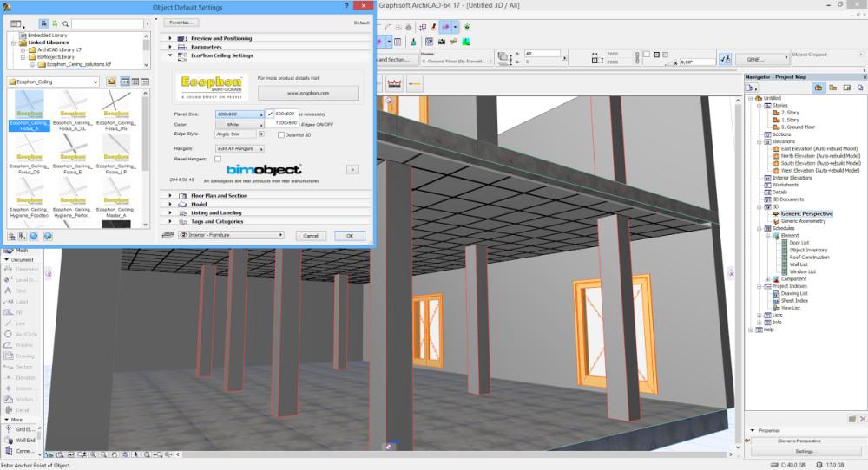Screen dimensions: 868x470
Task: Click the www.ecophon.com link button
Action: (308, 93)
